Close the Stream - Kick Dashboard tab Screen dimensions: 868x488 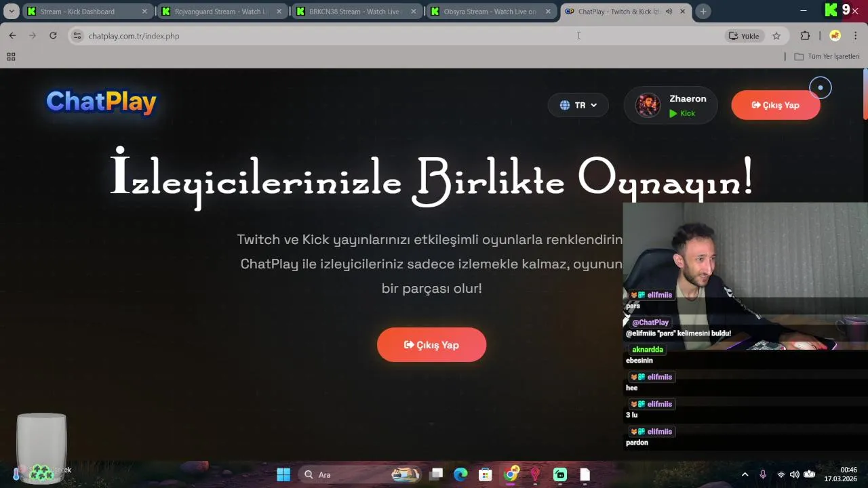point(144,12)
